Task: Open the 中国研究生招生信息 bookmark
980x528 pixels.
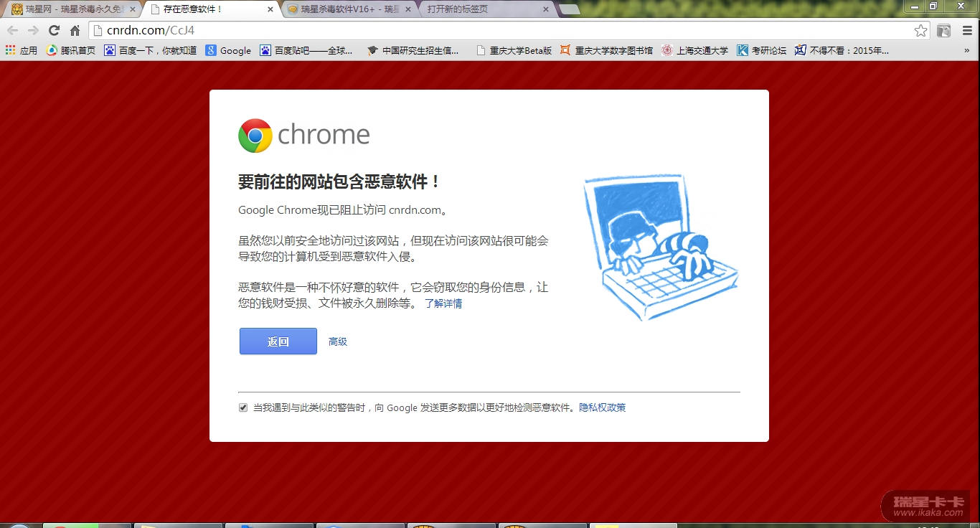Action: (x=413, y=50)
